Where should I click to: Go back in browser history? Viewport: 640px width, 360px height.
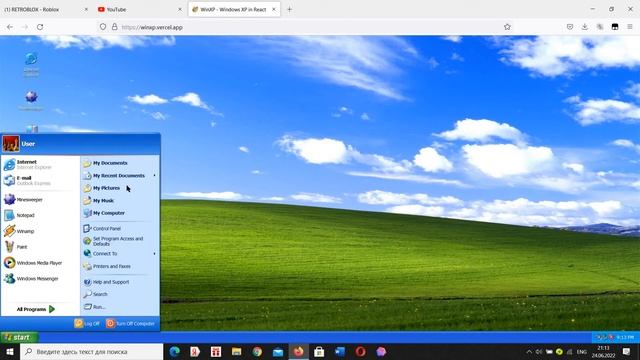pyautogui.click(x=10, y=27)
